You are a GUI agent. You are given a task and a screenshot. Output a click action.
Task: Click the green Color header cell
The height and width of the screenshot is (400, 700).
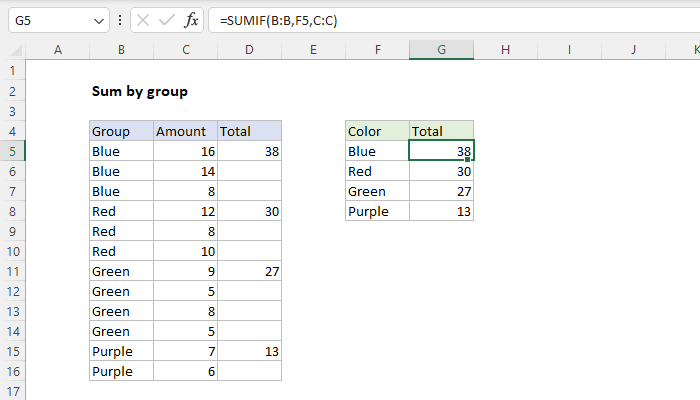point(377,131)
